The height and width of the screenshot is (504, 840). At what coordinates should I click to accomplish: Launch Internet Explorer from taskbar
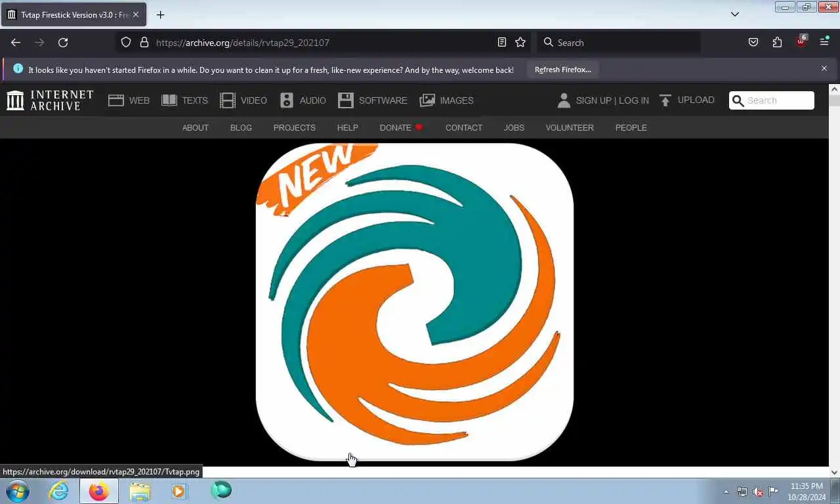(x=58, y=491)
